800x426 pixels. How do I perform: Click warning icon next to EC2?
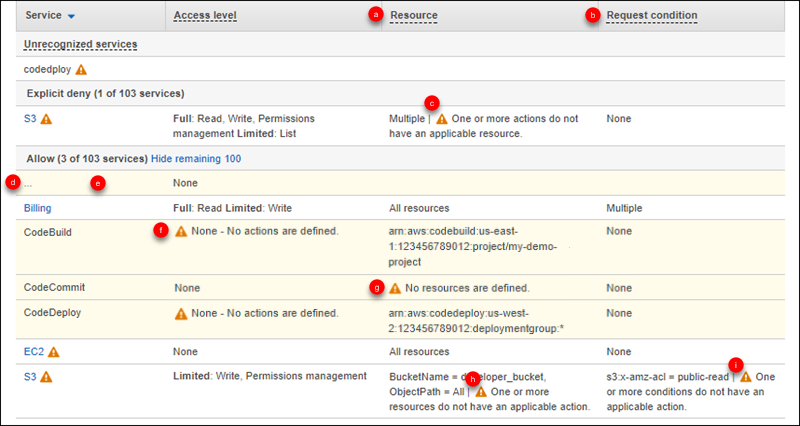[53, 352]
